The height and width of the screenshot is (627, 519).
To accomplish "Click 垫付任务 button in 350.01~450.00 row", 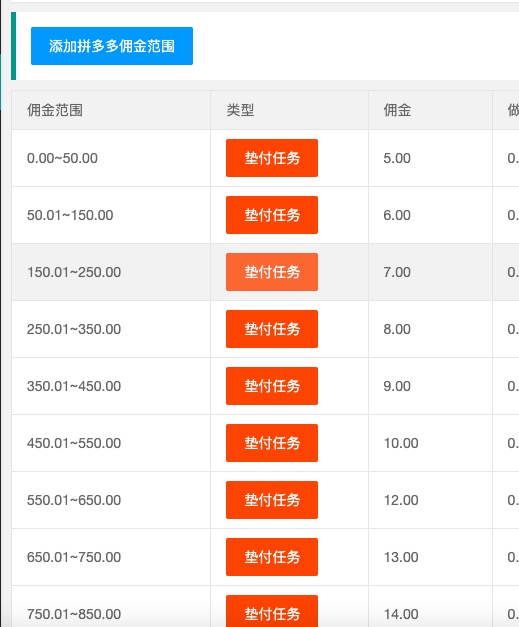I will 272,386.
